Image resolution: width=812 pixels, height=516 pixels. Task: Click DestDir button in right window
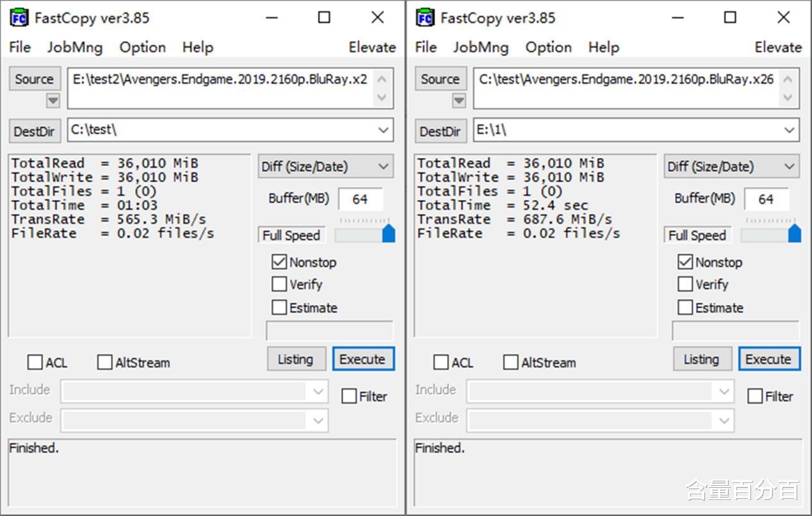[440, 131]
